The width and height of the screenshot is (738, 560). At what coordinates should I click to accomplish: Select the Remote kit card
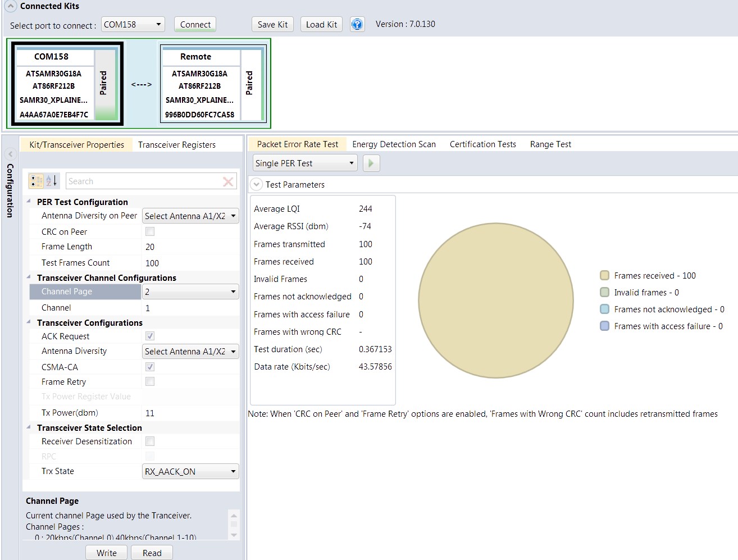point(213,84)
